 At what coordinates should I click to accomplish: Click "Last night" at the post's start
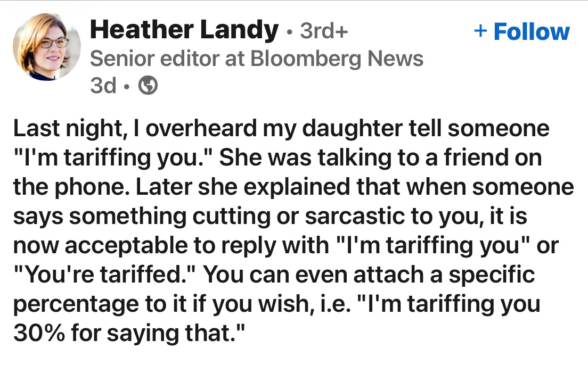68,129
